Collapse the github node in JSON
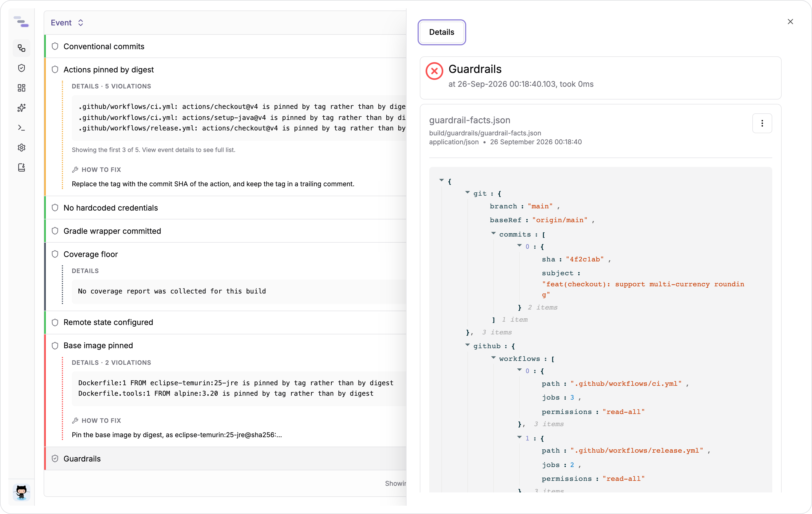Viewport: 812px width, 514px height. pos(467,345)
